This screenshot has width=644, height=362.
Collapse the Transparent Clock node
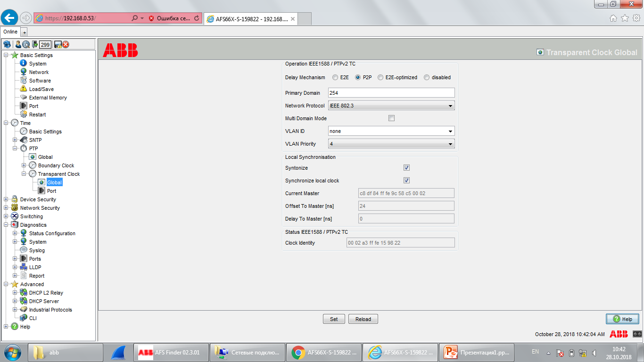[x=24, y=174]
